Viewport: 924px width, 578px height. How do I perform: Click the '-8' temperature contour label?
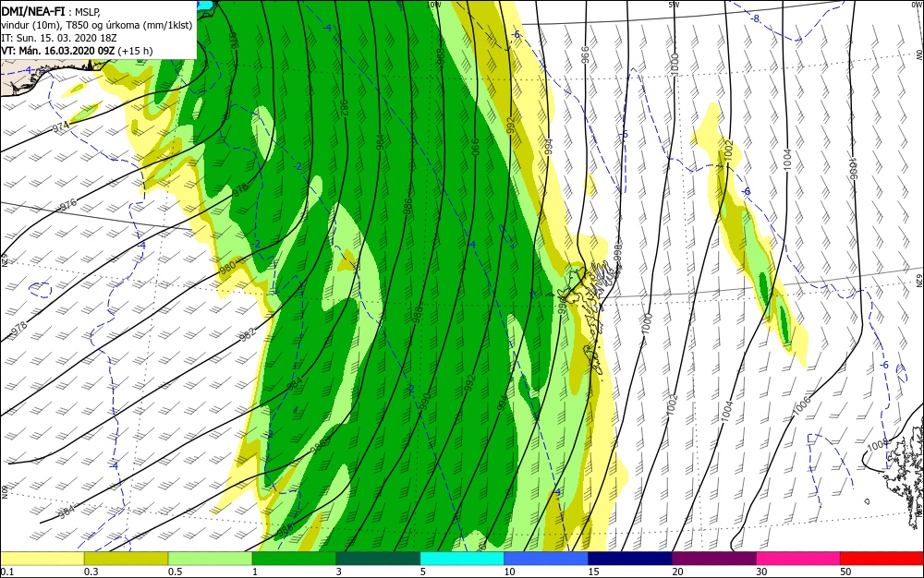coord(755,18)
